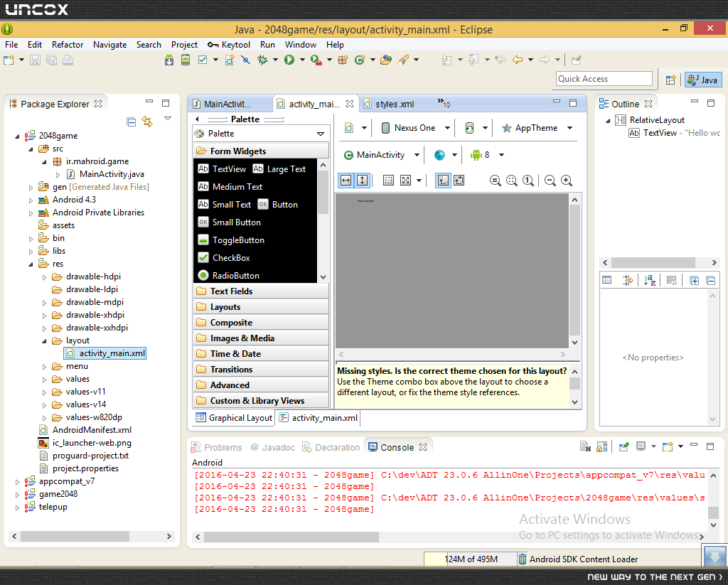The image size is (728, 585).
Task: Click the screen orientation icon
Action: click(469, 128)
